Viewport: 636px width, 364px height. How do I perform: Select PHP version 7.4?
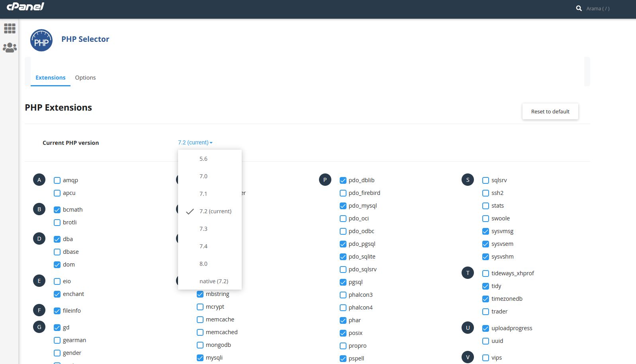pyautogui.click(x=210, y=246)
